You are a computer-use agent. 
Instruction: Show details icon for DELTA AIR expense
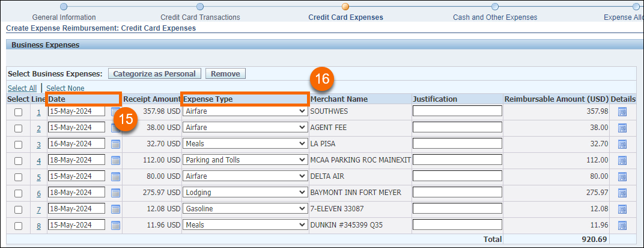[x=622, y=176]
